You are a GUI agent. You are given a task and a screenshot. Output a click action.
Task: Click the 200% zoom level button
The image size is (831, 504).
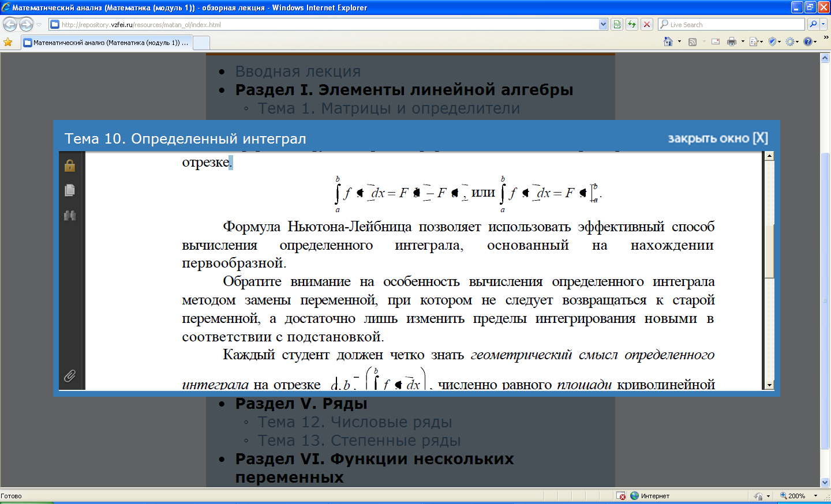point(792,496)
